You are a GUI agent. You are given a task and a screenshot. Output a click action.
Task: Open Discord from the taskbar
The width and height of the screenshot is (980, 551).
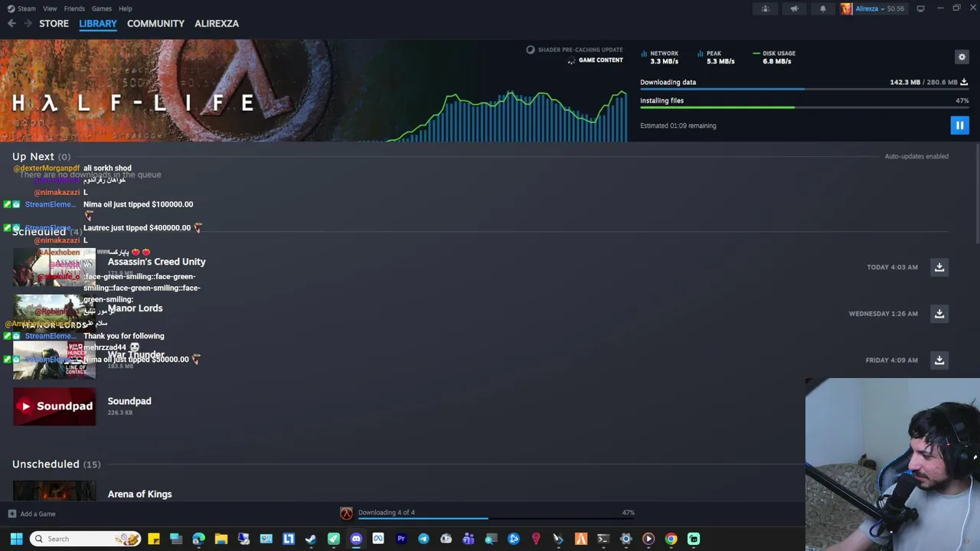click(356, 539)
